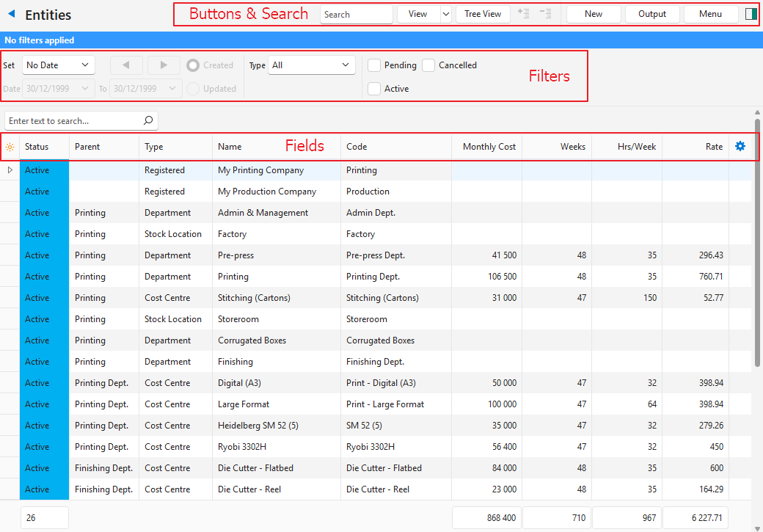This screenshot has width=763, height=532.
Task: Open the Set date dropdown
Action: [59, 65]
